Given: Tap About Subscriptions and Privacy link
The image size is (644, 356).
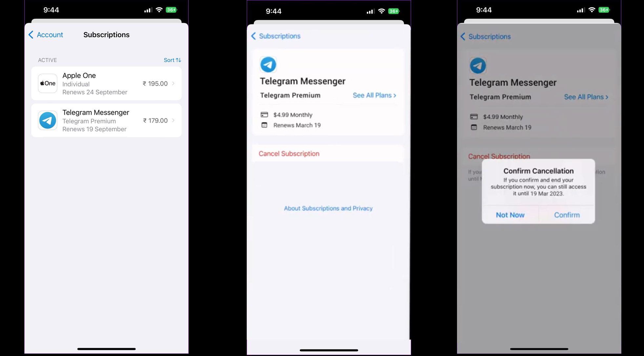Looking at the screenshot, I should (x=328, y=208).
